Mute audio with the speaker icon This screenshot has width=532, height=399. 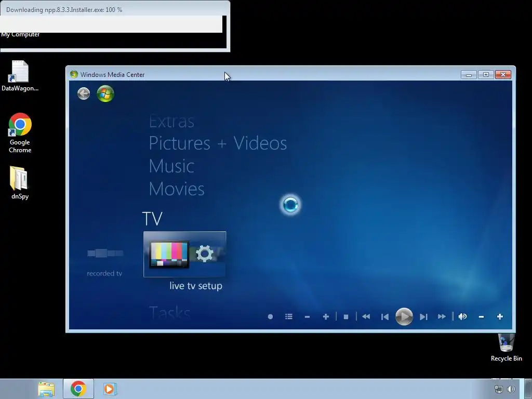462,316
